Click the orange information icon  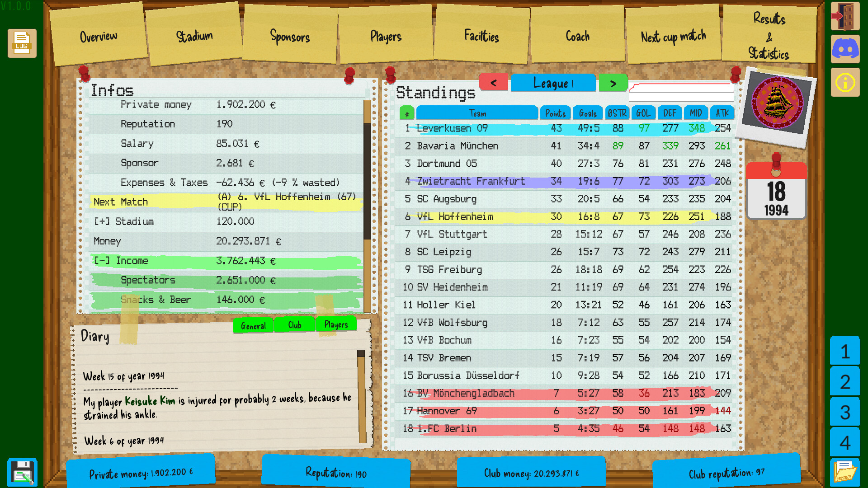(x=845, y=82)
